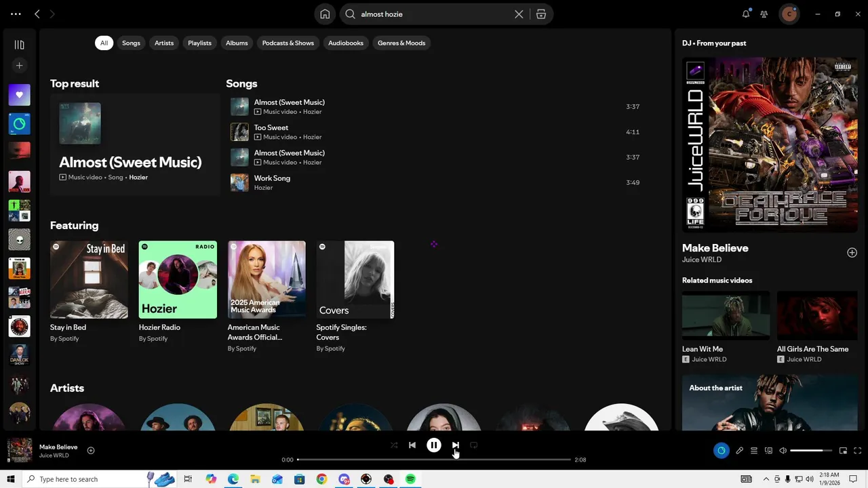Clear the search field text
Image resolution: width=868 pixels, height=488 pixels.
pos(519,14)
